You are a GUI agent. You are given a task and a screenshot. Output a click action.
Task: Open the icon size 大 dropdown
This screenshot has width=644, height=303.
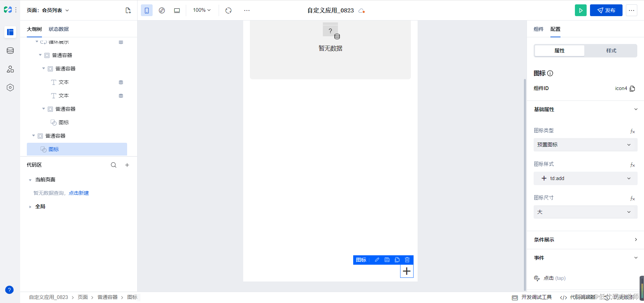pyautogui.click(x=585, y=212)
